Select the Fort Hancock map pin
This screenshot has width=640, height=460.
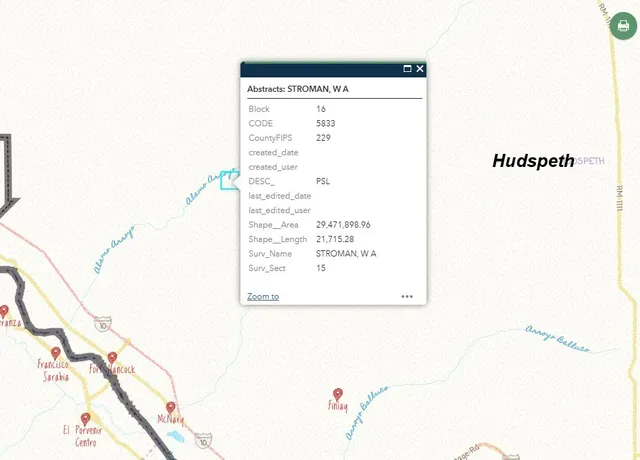coord(112,357)
